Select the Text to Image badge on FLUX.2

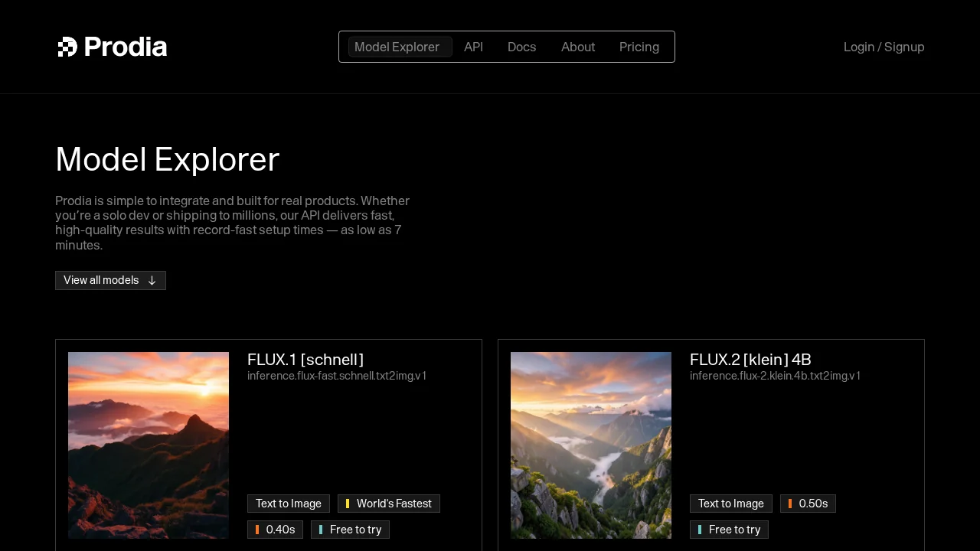point(730,503)
